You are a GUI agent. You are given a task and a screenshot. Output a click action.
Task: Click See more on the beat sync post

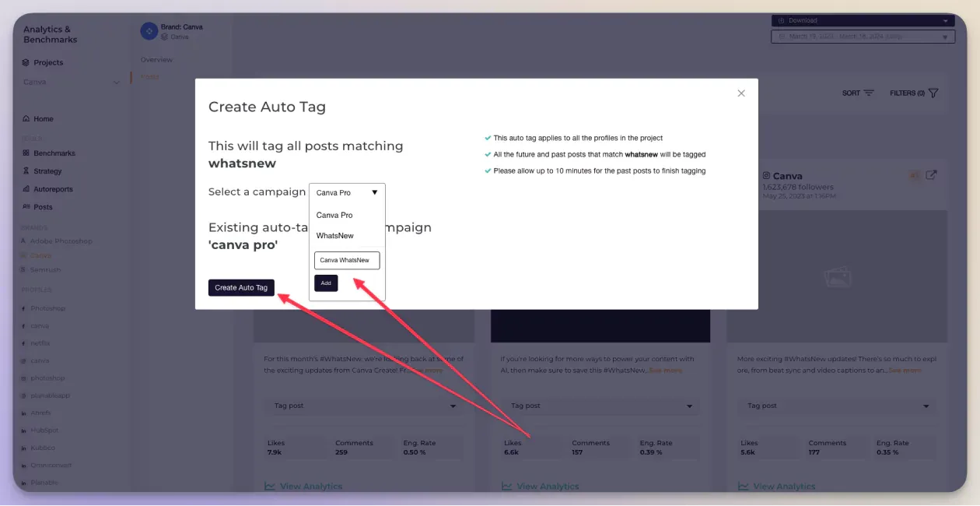click(905, 371)
